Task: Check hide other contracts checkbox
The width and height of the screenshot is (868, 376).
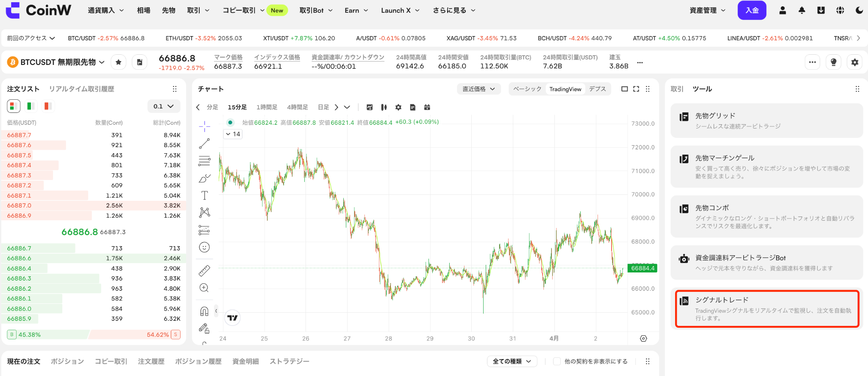Action: click(x=557, y=361)
